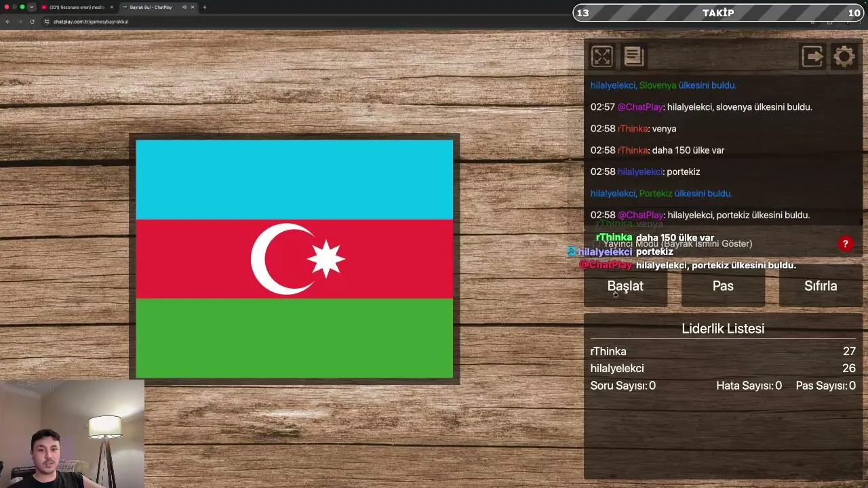Open the document list icon in game panel
The height and width of the screenshot is (488, 868).
point(633,56)
